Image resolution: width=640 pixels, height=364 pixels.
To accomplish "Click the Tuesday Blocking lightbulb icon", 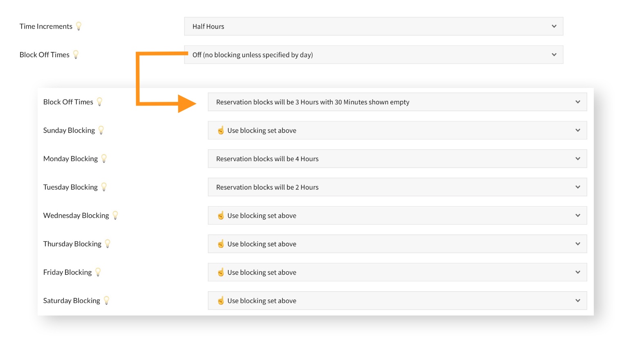I will pos(104,187).
